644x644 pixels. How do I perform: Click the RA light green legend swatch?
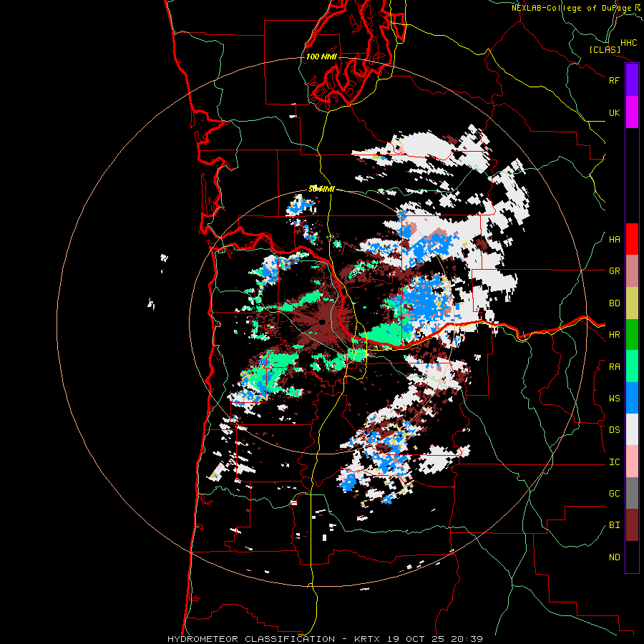pos(632,366)
